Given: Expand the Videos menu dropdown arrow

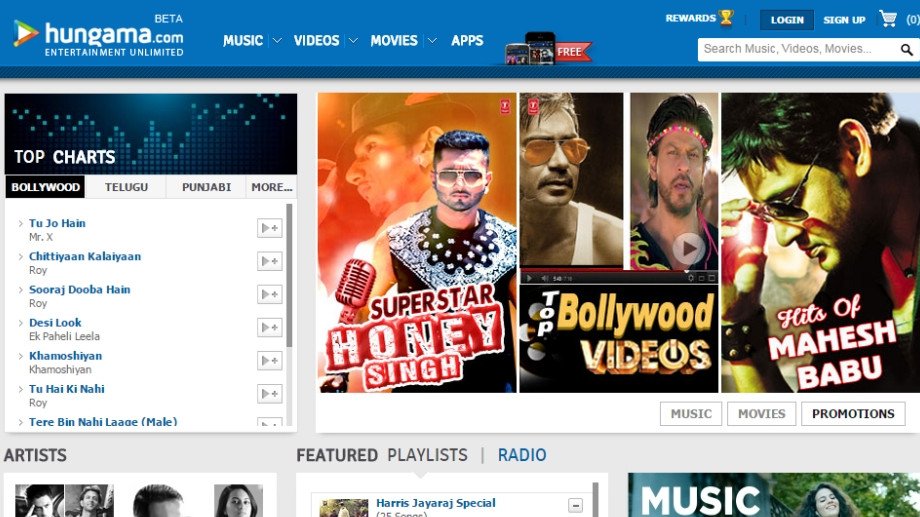Looking at the screenshot, I should [353, 40].
